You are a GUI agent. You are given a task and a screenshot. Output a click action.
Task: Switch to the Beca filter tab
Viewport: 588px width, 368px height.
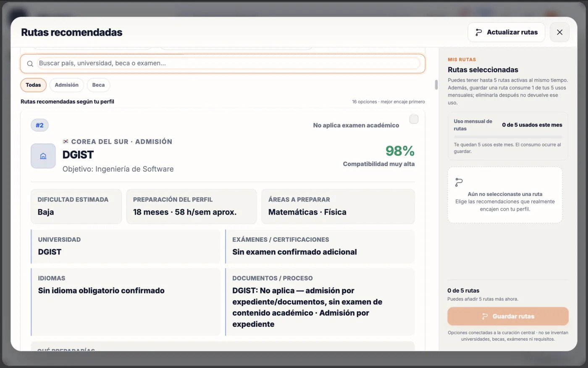tap(98, 85)
